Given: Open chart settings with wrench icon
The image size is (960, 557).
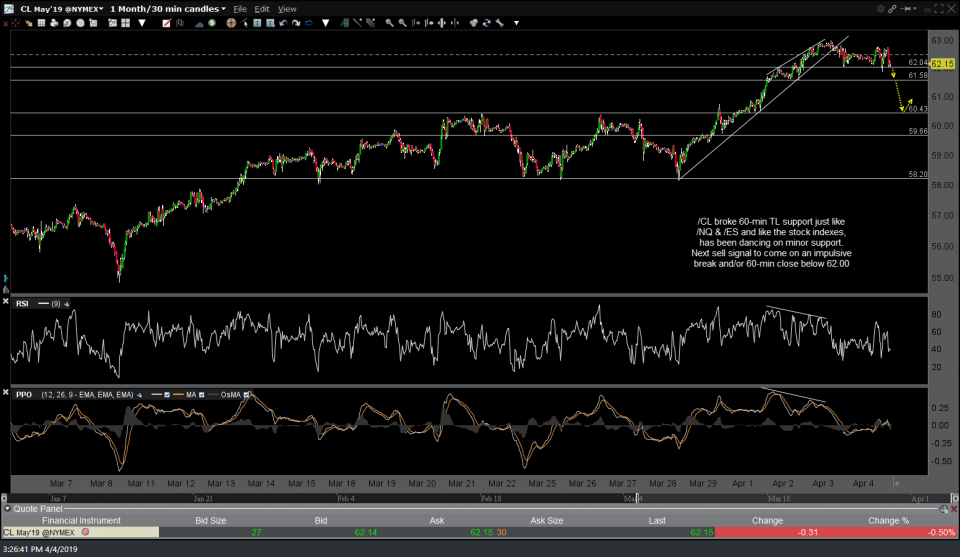Looking at the screenshot, I should click(500, 23).
